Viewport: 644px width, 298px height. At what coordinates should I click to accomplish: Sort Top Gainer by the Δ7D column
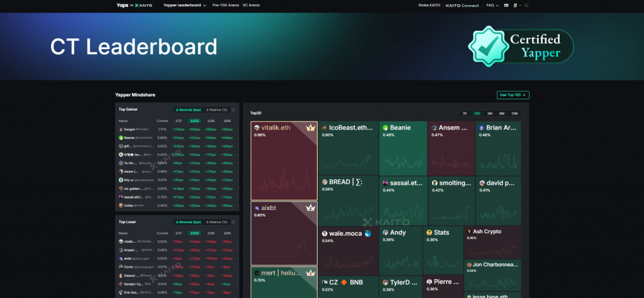(178, 121)
